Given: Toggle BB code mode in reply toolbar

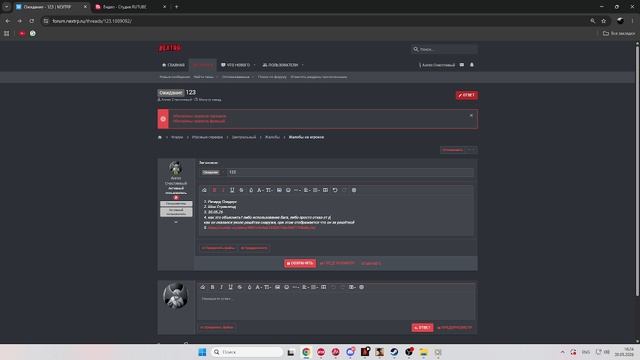Looking at the screenshot, I should pyautogui.click(x=361, y=287).
